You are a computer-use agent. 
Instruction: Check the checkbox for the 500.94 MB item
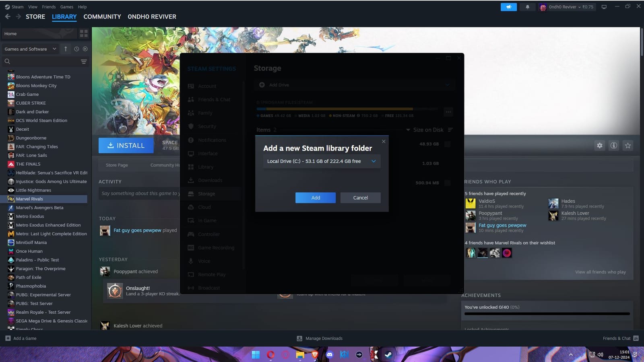pos(447,183)
